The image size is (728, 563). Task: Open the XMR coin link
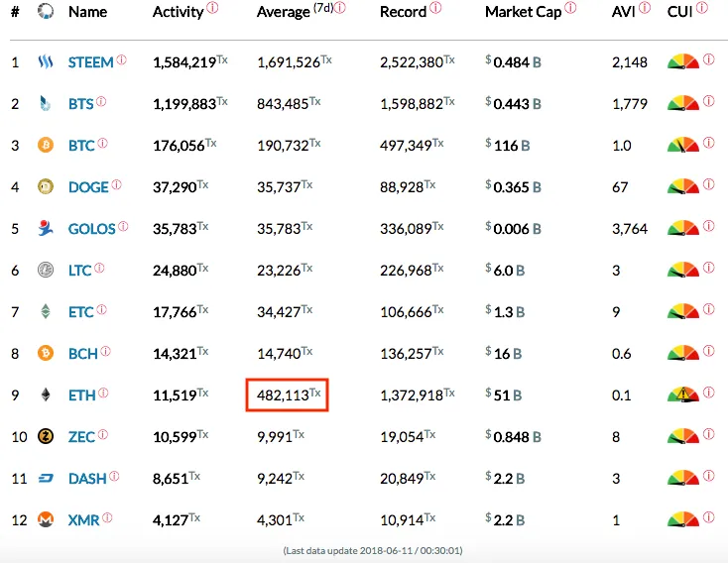click(x=84, y=520)
